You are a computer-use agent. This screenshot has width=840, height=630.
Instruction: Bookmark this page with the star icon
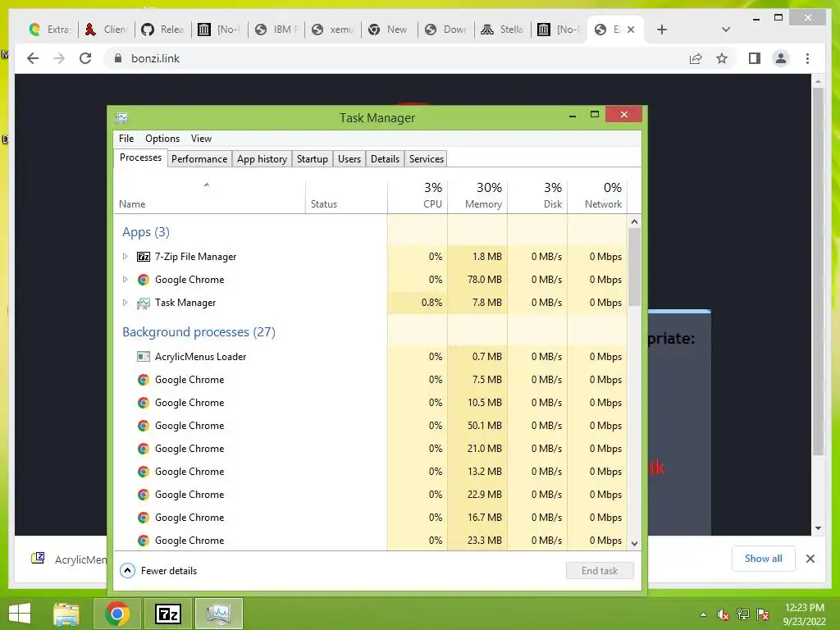(722, 58)
